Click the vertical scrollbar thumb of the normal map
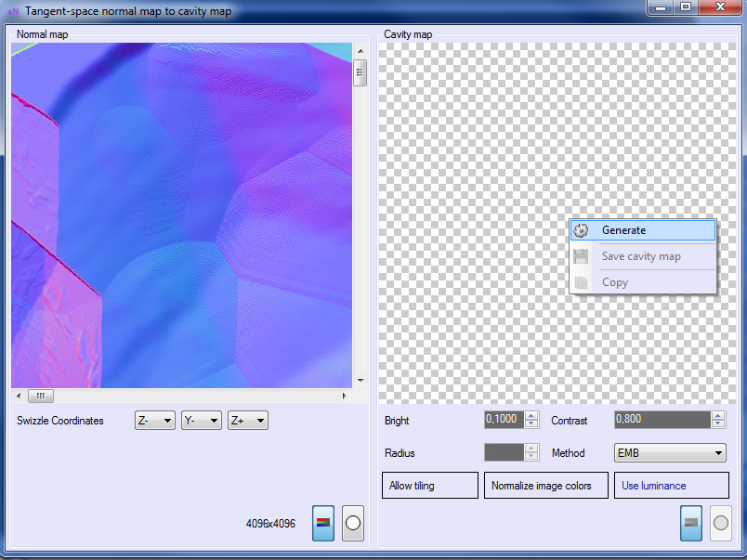Viewport: 747px width, 560px height. pos(360,72)
